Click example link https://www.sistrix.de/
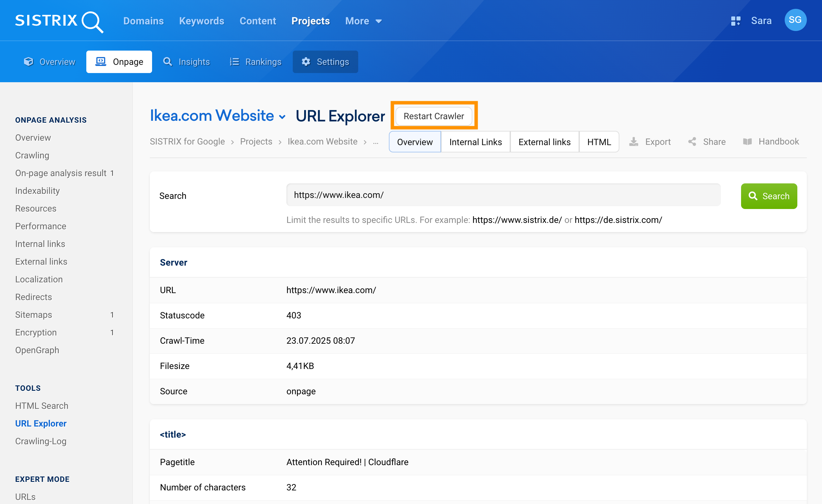The image size is (822, 504). coord(517,220)
